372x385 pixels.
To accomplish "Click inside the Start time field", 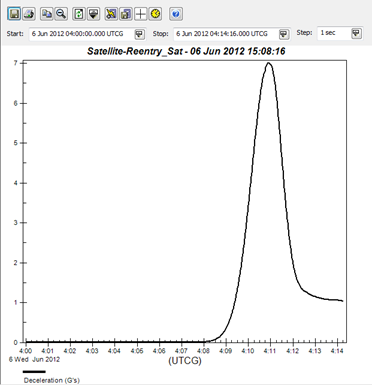I will (82, 34).
